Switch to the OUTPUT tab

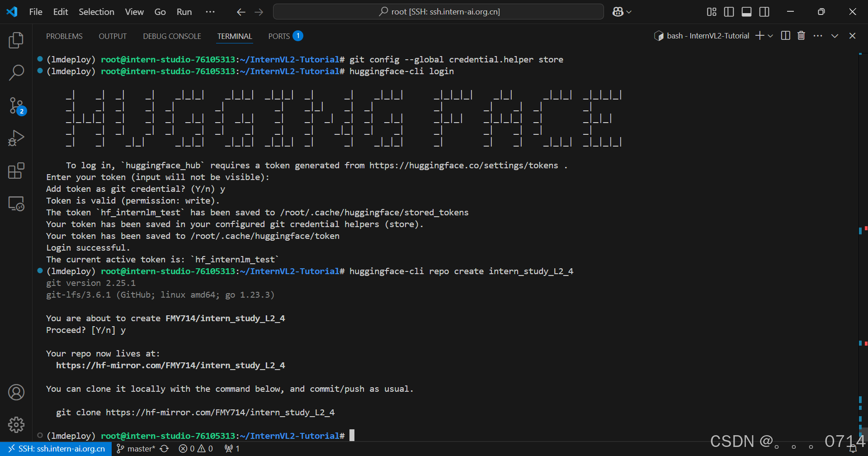[x=113, y=36]
